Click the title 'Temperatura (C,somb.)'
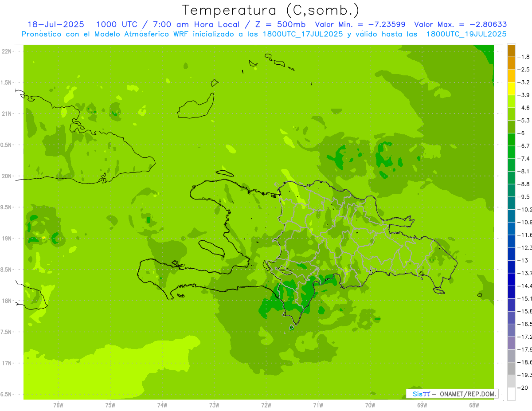Screen dimensions: 532x411 click(x=270, y=10)
